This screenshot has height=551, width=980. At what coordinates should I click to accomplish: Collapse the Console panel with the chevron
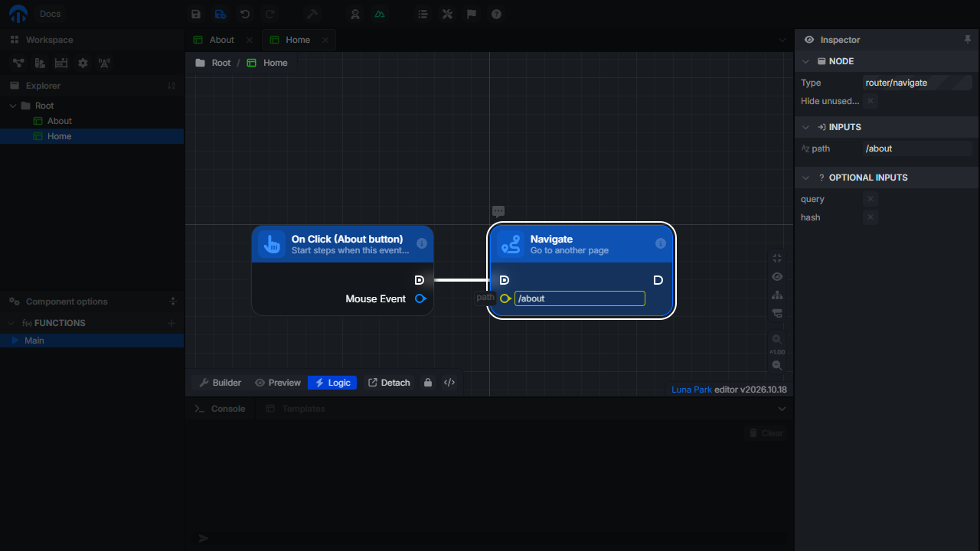coord(782,409)
